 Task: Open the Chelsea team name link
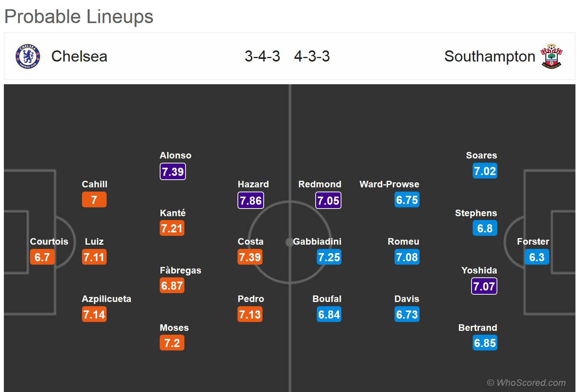click(x=79, y=57)
